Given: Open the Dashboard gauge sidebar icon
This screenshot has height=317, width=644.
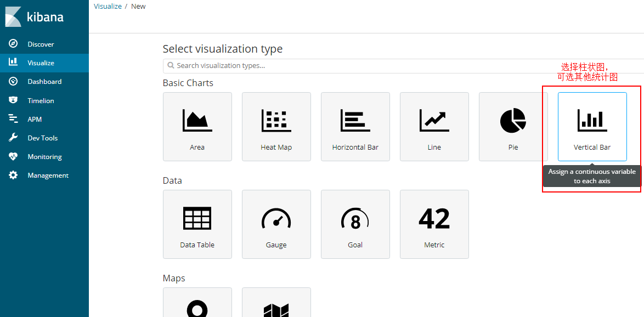Looking at the screenshot, I should point(13,81).
